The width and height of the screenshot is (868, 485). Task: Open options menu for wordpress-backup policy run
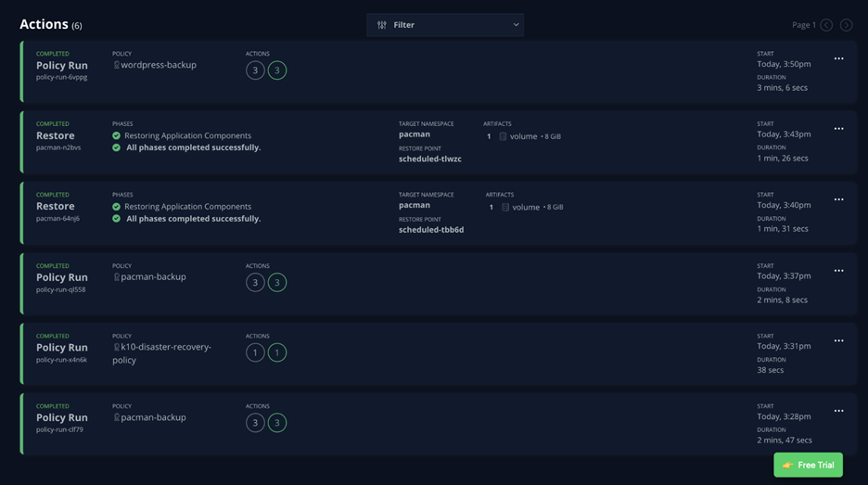(838, 59)
